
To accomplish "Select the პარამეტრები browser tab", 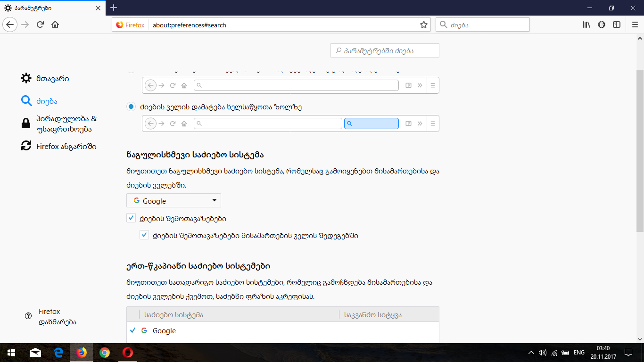I will pyautogui.click(x=52, y=8).
